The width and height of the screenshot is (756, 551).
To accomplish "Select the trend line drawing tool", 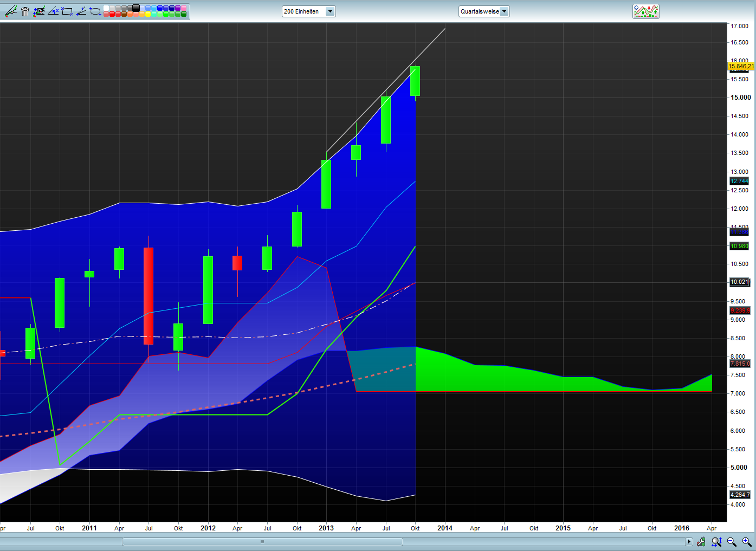I will [10, 11].
